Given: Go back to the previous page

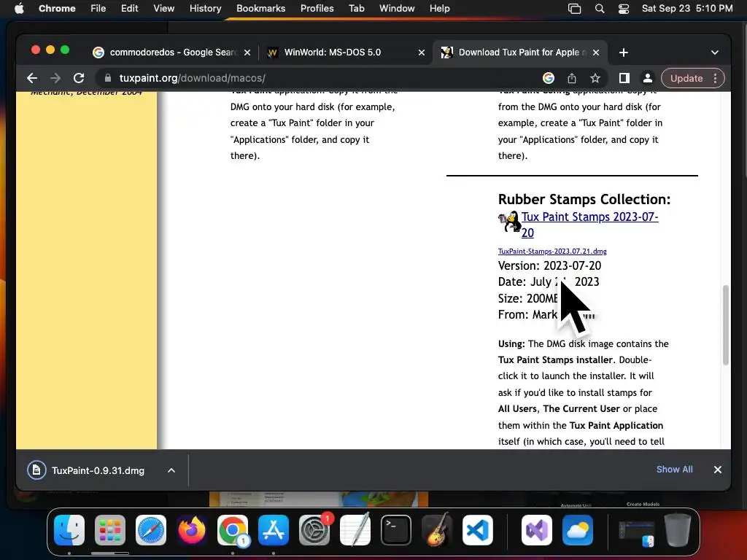Looking at the screenshot, I should pos(32,78).
